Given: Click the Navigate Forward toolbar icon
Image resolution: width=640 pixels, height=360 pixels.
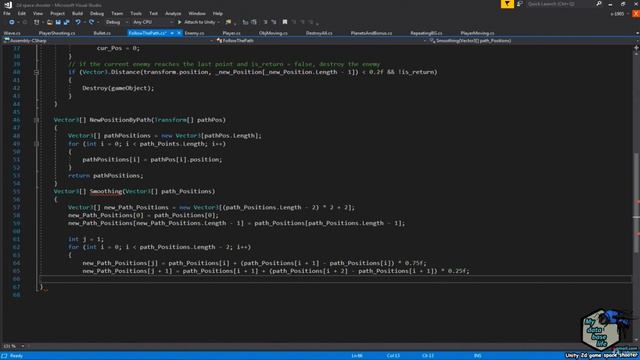Looking at the screenshot, I should pos(24,22).
